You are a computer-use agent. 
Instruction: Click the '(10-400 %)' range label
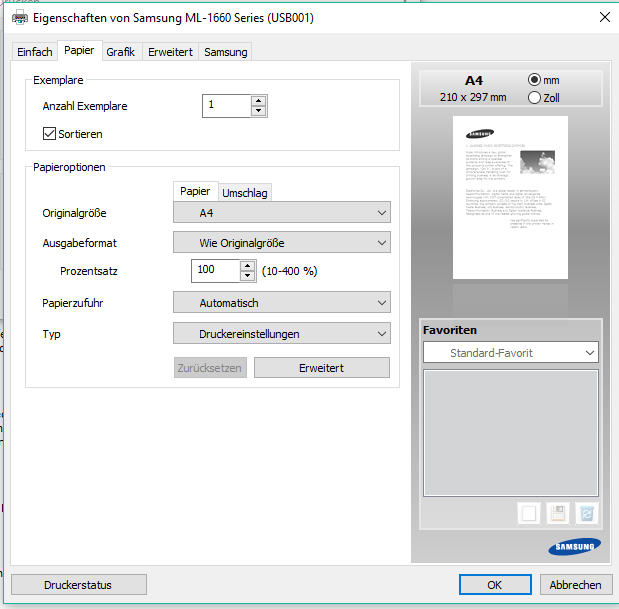coord(289,271)
